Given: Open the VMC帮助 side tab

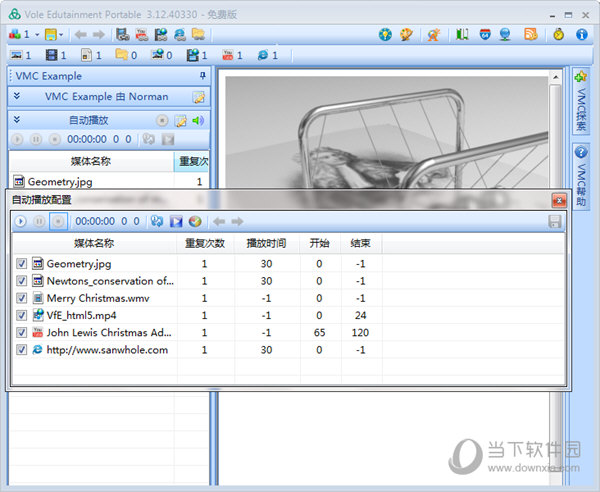Looking at the screenshot, I should (x=581, y=177).
